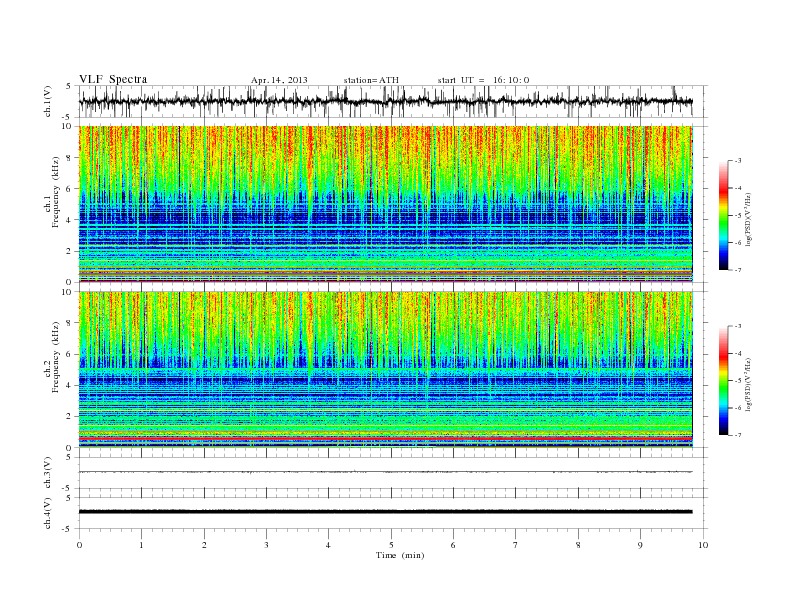The width and height of the screenshot is (792, 612).
Task: Click the "Time (min)" axis label
Action: pos(400,555)
